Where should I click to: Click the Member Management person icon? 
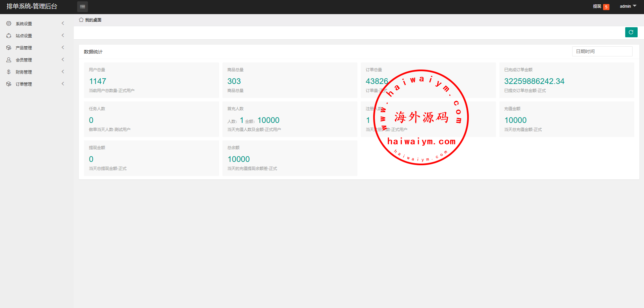pos(9,60)
